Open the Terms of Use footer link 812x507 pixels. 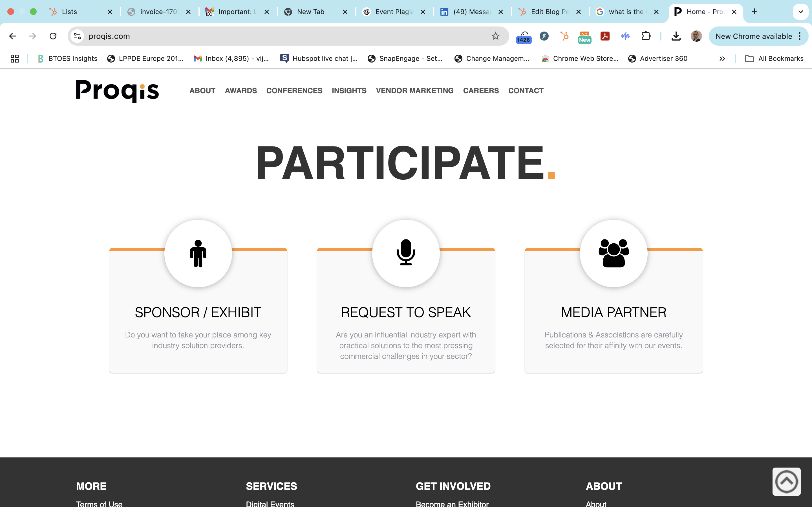(x=99, y=503)
